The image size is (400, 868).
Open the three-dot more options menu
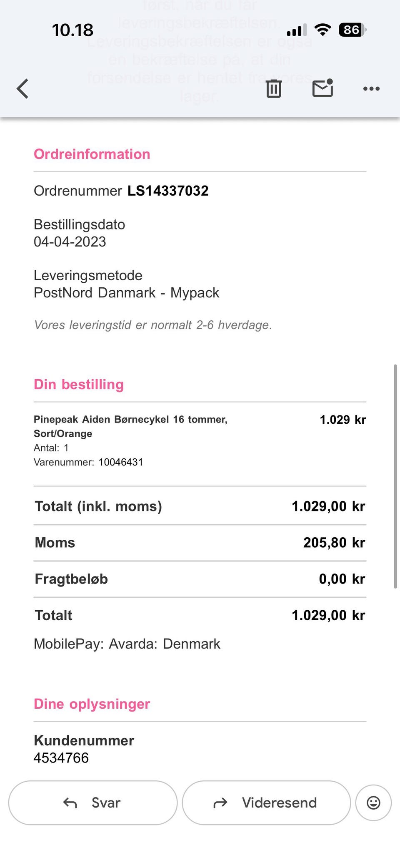(371, 88)
